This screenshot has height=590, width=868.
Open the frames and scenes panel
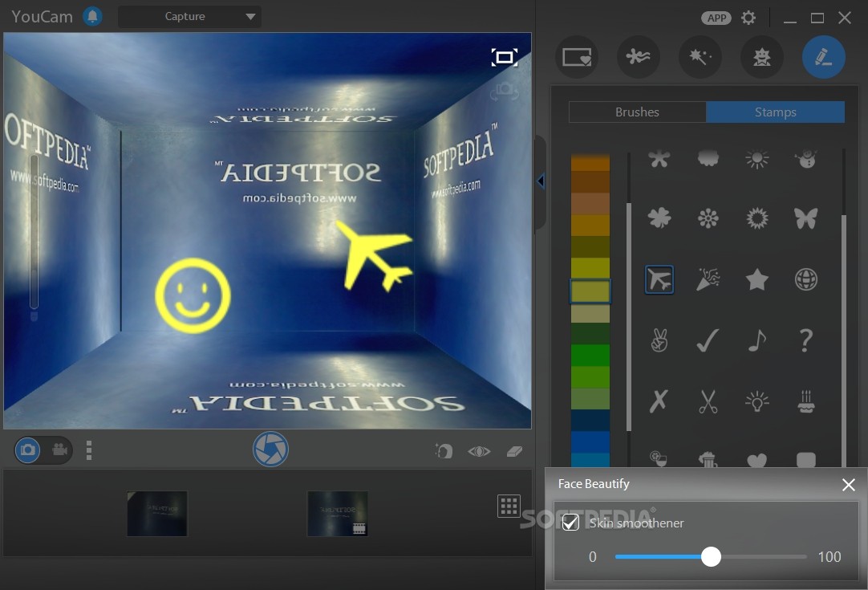577,57
